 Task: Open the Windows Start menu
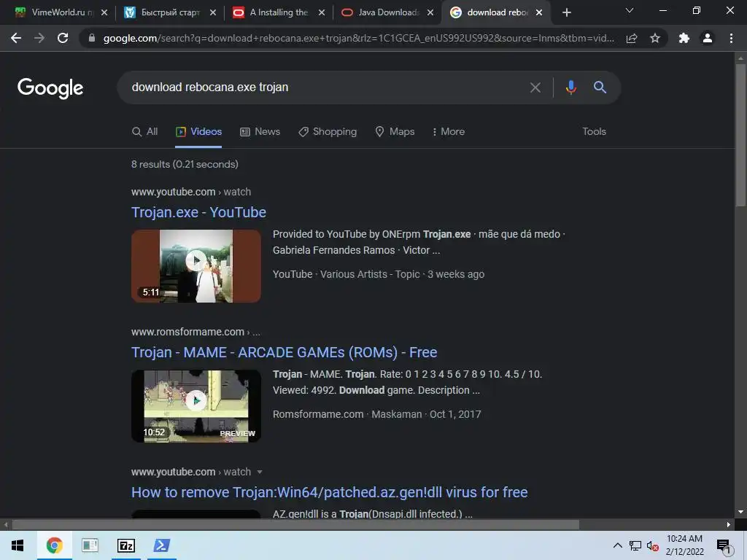click(x=18, y=545)
